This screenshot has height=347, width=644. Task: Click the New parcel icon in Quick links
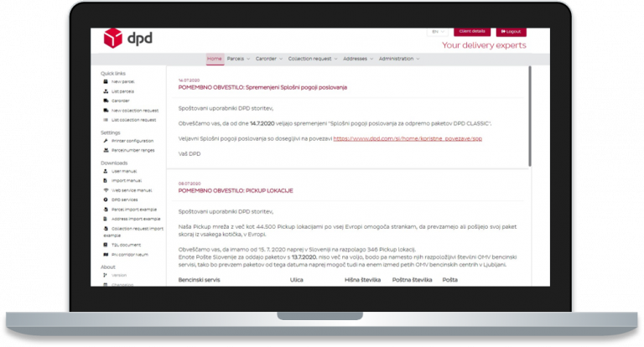pos(106,81)
